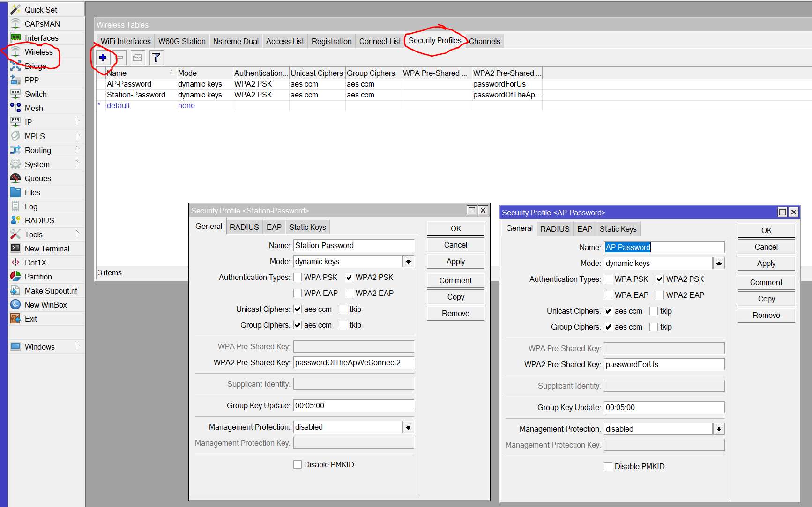Viewport: 812px width, 507px height.
Task: Click Apply in Station-Password profile
Action: [455, 261]
